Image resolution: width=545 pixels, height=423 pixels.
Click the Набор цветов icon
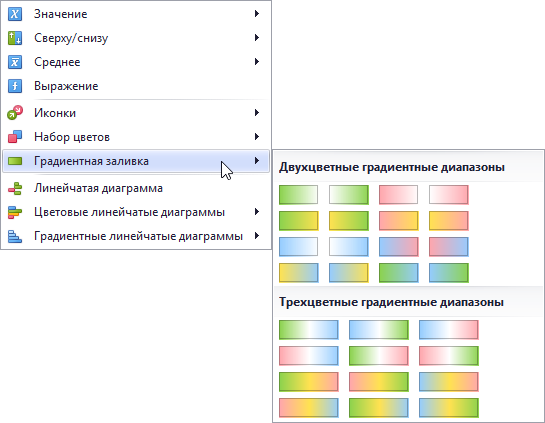[x=15, y=137]
